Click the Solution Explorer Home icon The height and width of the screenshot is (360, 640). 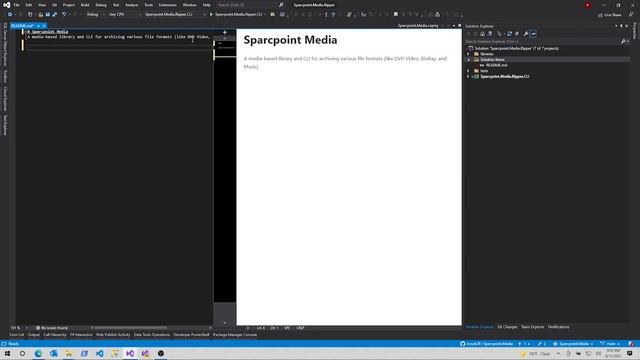coord(482,34)
